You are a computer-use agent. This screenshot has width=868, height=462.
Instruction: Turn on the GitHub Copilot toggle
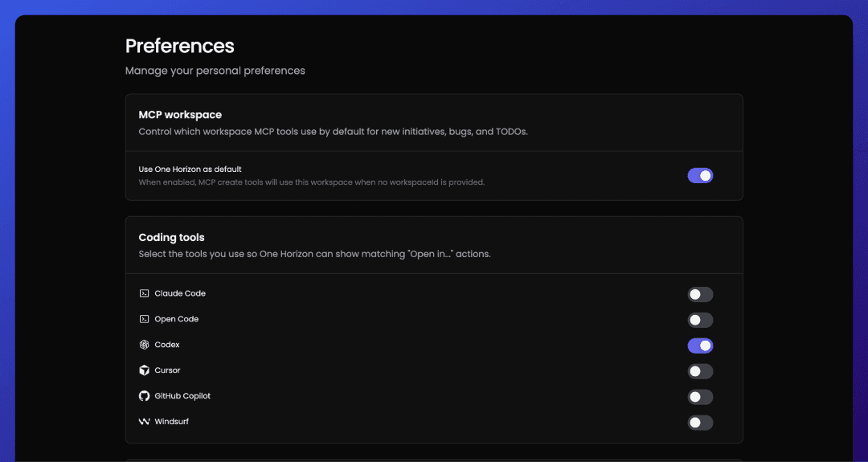click(x=700, y=397)
